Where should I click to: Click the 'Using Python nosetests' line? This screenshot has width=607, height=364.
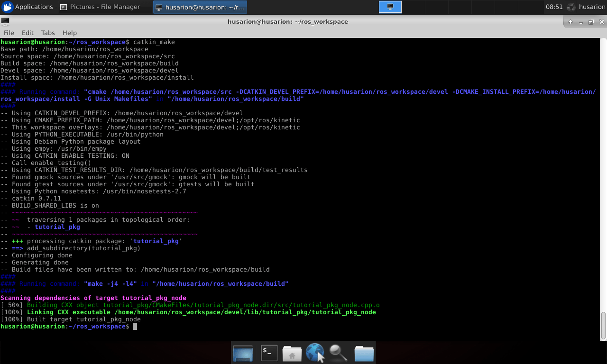93,191
